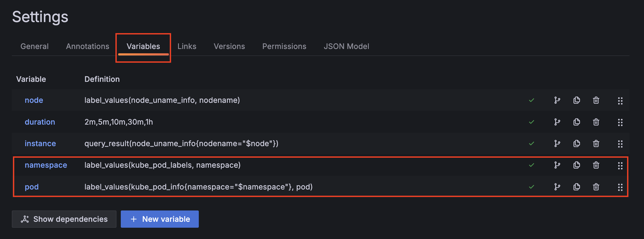Image resolution: width=644 pixels, height=239 pixels.
Task: Duplicate the duration variable
Action: (x=576, y=122)
